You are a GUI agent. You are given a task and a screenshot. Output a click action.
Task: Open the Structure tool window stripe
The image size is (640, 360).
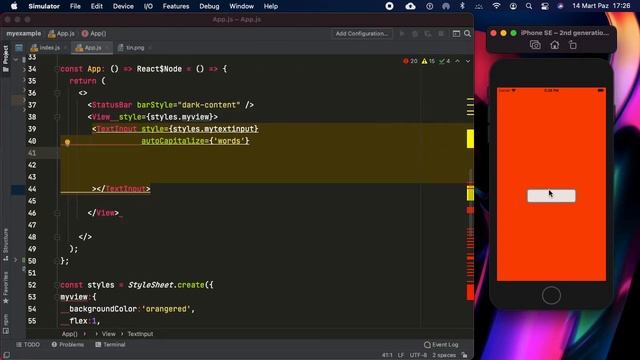click(6, 244)
